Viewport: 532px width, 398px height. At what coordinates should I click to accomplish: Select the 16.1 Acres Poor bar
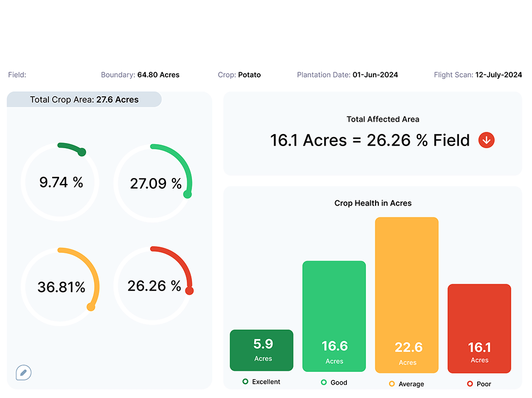(x=479, y=328)
